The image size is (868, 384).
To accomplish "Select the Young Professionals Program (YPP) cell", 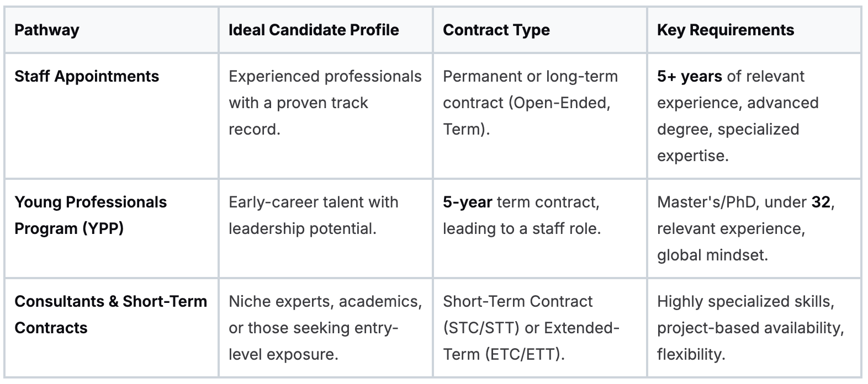I will tap(90, 215).
